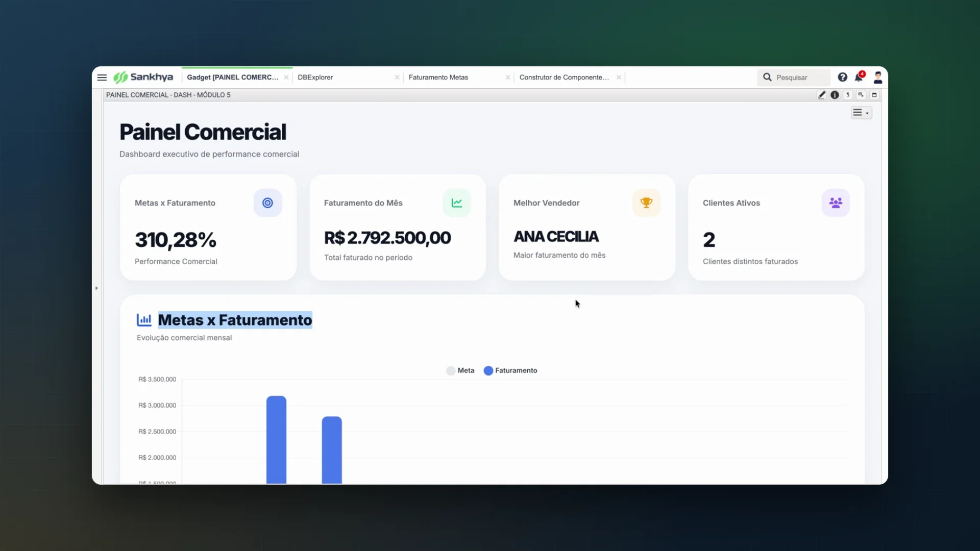Close the Gadget PAINEL COMERC tab
Viewport: 980px width, 551px height.
pos(286,78)
